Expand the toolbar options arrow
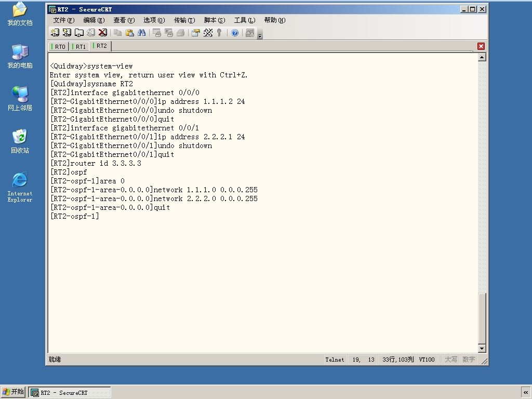This screenshot has width=532, height=399. [260, 35]
